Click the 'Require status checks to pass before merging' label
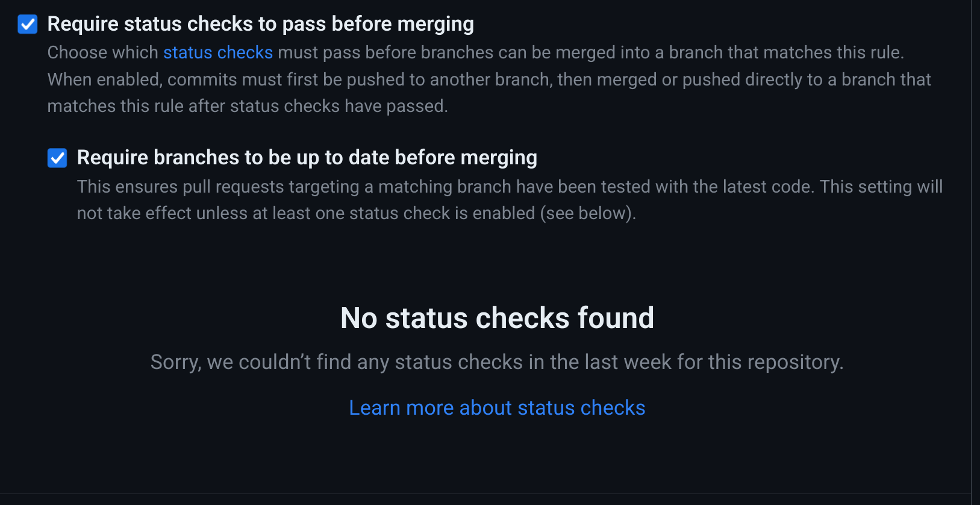 pos(260,24)
